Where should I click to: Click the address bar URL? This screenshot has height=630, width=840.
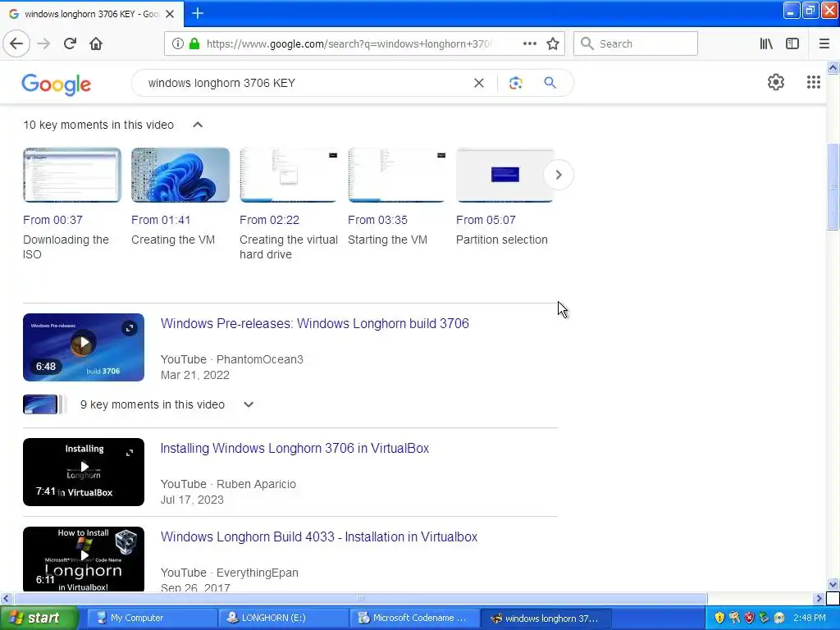tap(348, 44)
